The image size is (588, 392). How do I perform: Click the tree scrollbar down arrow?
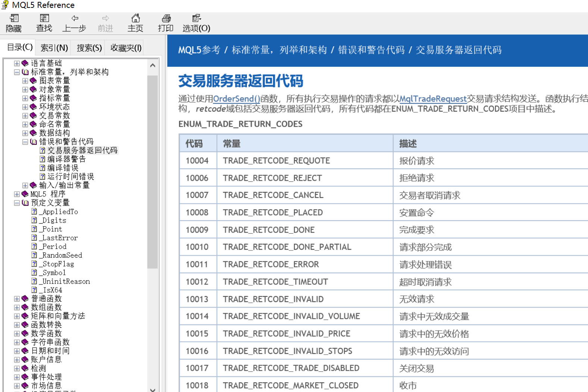(153, 389)
